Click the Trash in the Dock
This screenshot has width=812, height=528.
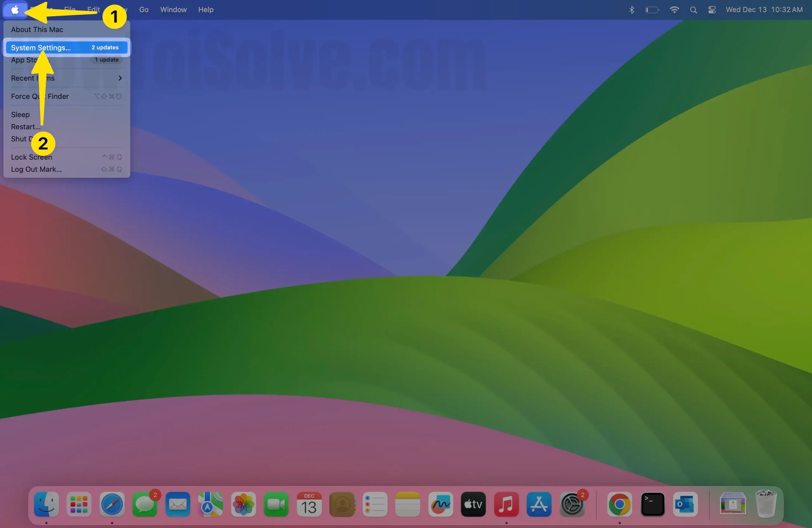(x=766, y=505)
